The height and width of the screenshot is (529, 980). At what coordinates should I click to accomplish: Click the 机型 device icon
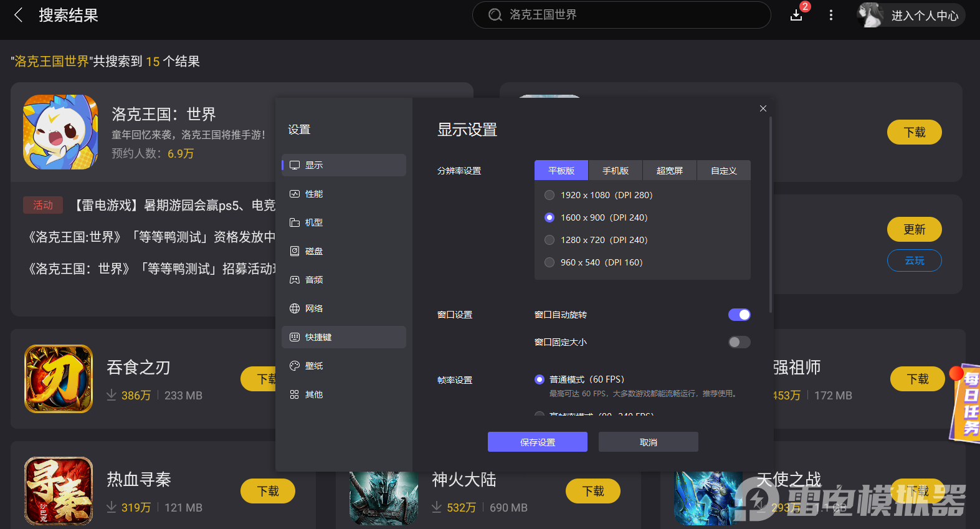[x=295, y=222]
